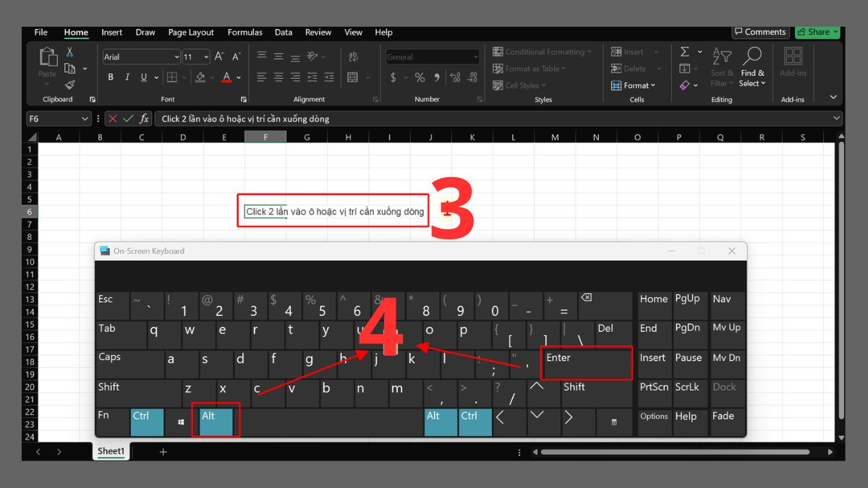
Task: Click the AutoSum icon
Action: [x=684, y=51]
